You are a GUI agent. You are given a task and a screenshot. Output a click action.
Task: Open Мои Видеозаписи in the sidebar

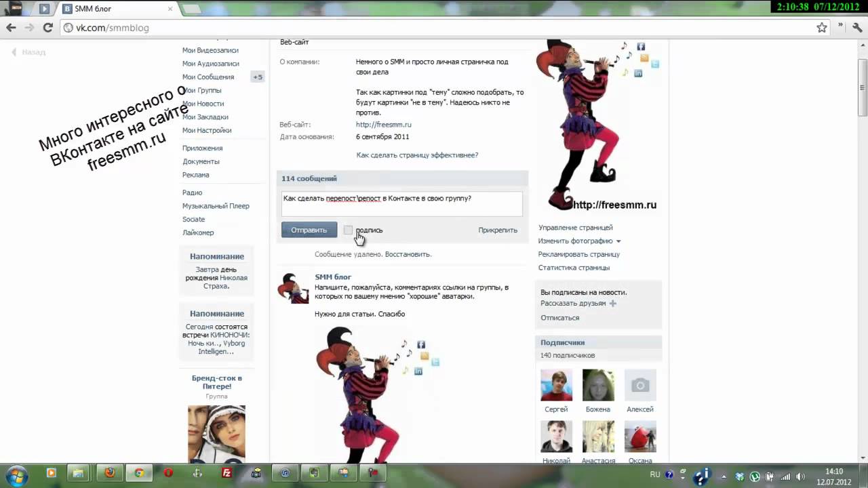tap(210, 50)
